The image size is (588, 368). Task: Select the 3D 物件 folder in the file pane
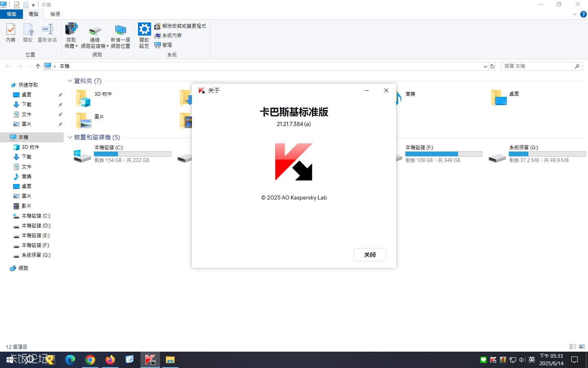coord(94,98)
